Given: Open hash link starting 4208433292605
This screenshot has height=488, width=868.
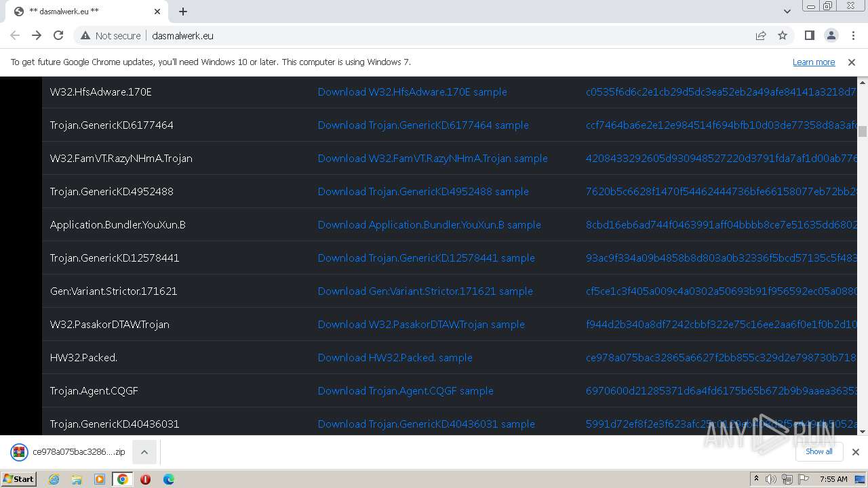Looking at the screenshot, I should point(722,158).
